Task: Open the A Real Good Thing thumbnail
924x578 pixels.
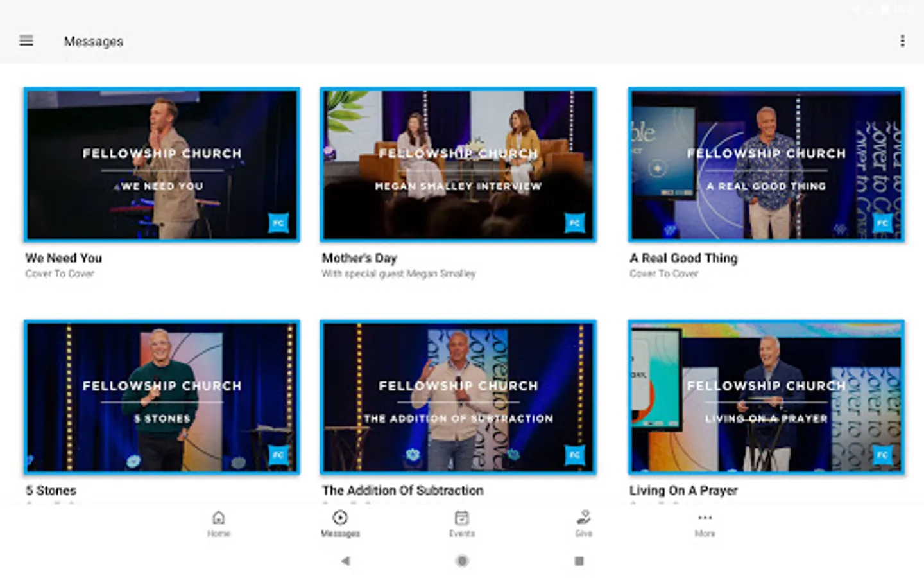Action: 766,165
